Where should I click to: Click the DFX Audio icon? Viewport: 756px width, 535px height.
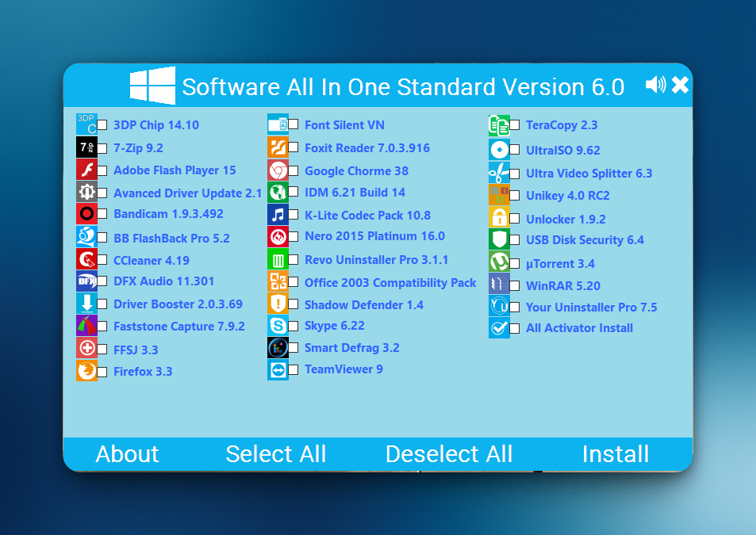pos(86,281)
